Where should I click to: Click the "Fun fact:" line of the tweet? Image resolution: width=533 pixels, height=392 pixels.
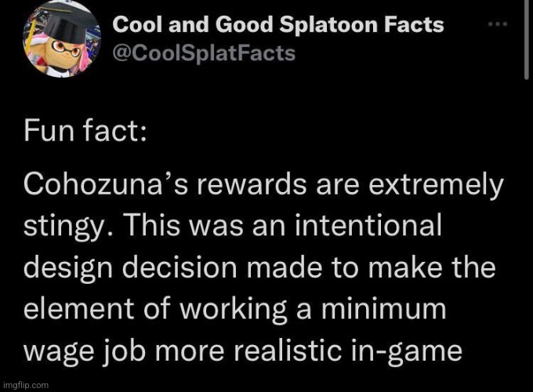pyautogui.click(x=85, y=132)
